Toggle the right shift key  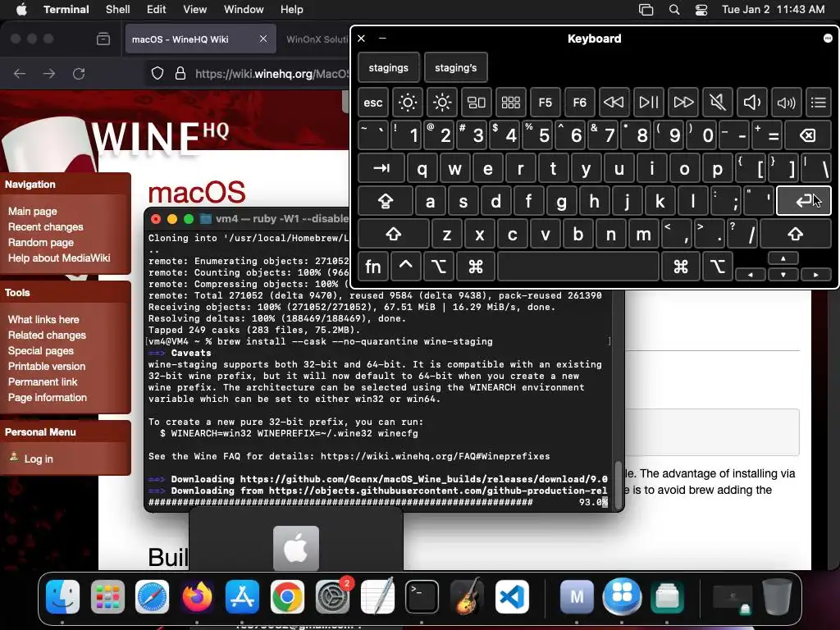796,234
